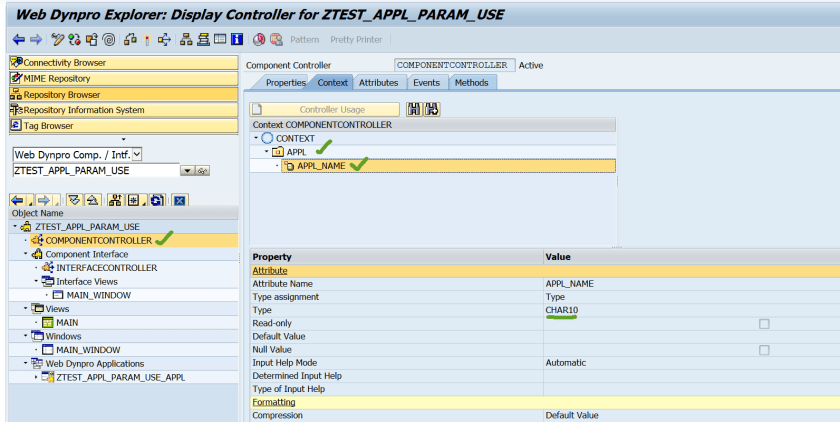
Task: Go back with the main toolbar blue left arrow
Action: pyautogui.click(x=19, y=40)
